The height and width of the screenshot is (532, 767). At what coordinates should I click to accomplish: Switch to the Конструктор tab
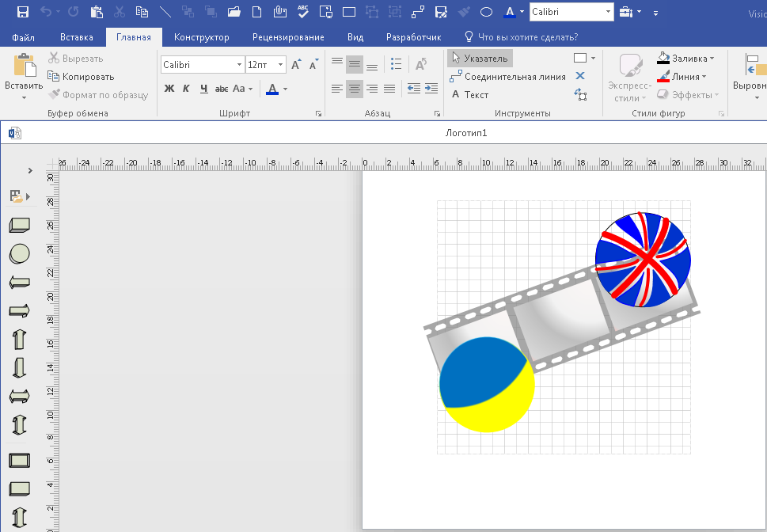pos(202,37)
